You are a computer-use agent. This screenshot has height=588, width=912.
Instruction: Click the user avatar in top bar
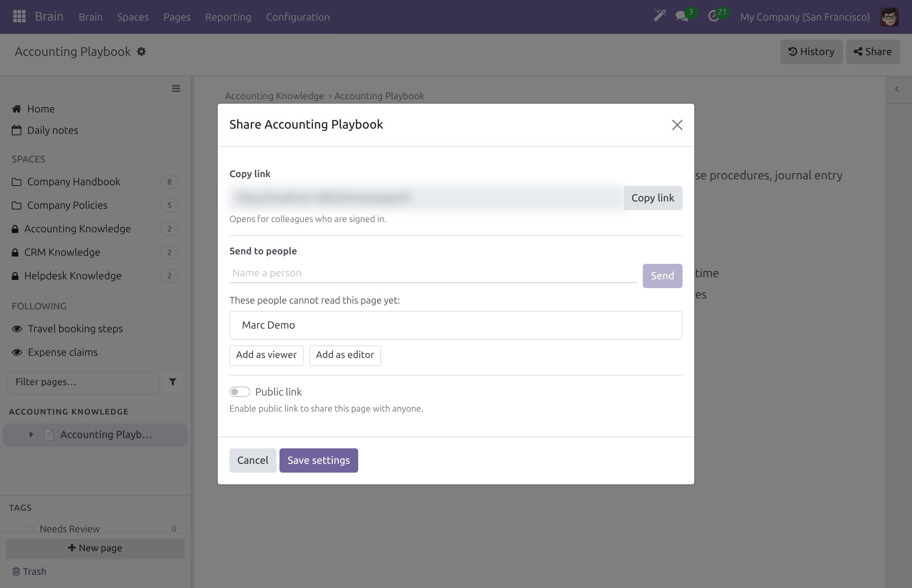pos(889,17)
